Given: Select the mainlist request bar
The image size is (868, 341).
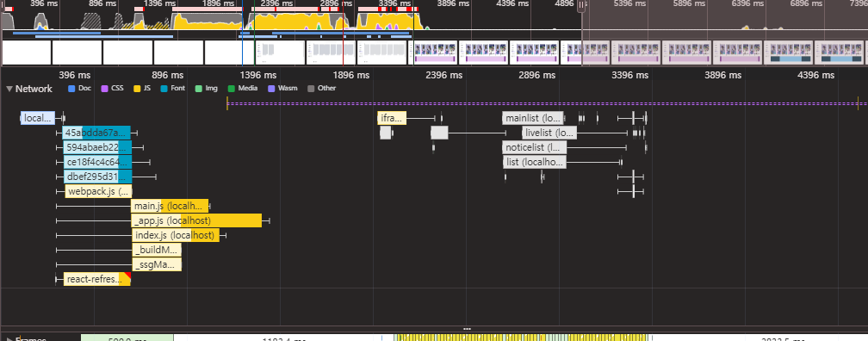Looking at the screenshot, I should tap(532, 118).
